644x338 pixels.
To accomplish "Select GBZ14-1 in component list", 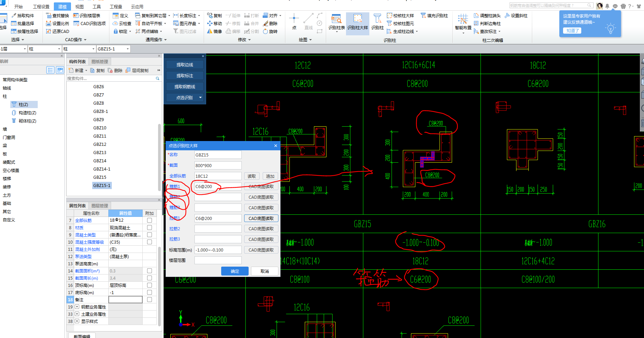I will pos(102,169).
